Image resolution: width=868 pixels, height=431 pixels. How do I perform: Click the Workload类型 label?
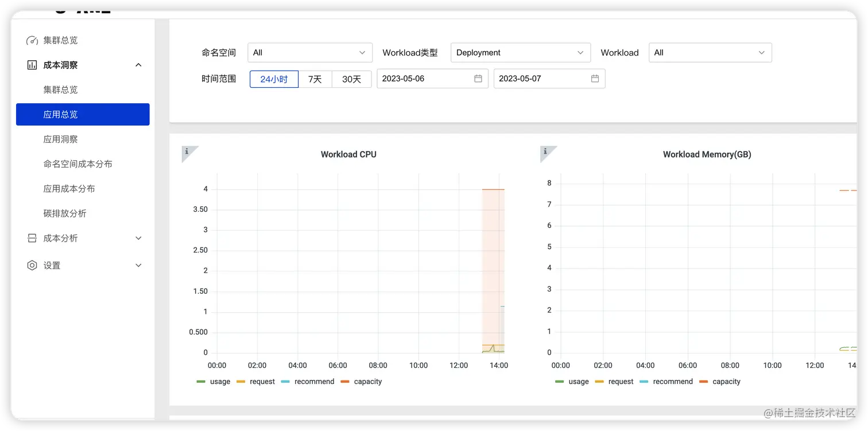click(410, 53)
